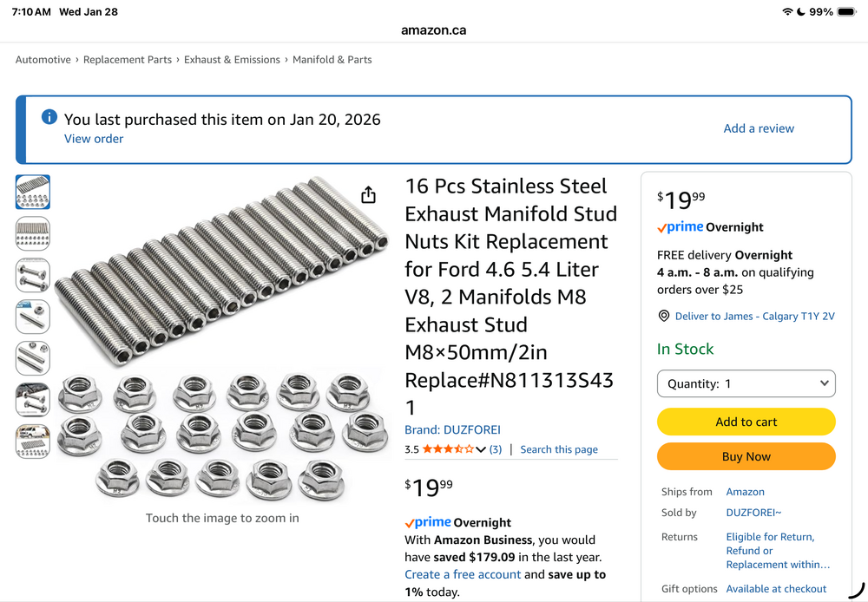Select the first product thumbnail
Image resolution: width=868 pixels, height=602 pixels.
click(x=33, y=192)
